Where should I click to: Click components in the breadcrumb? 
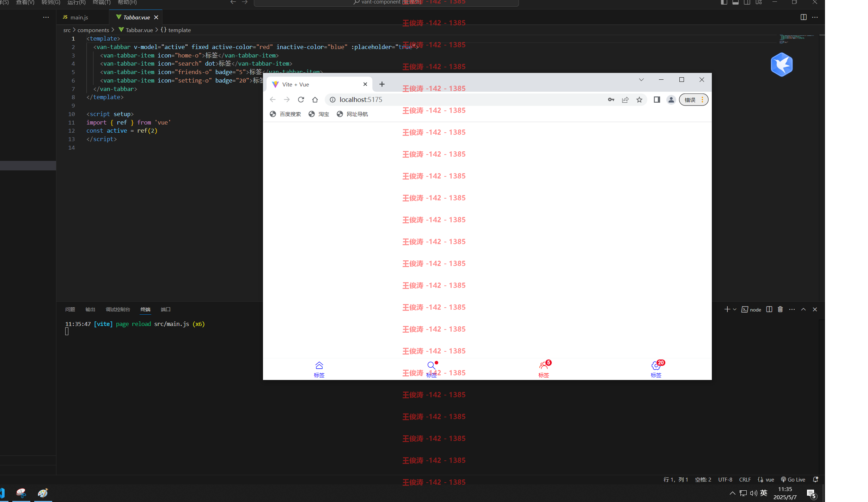tap(93, 30)
